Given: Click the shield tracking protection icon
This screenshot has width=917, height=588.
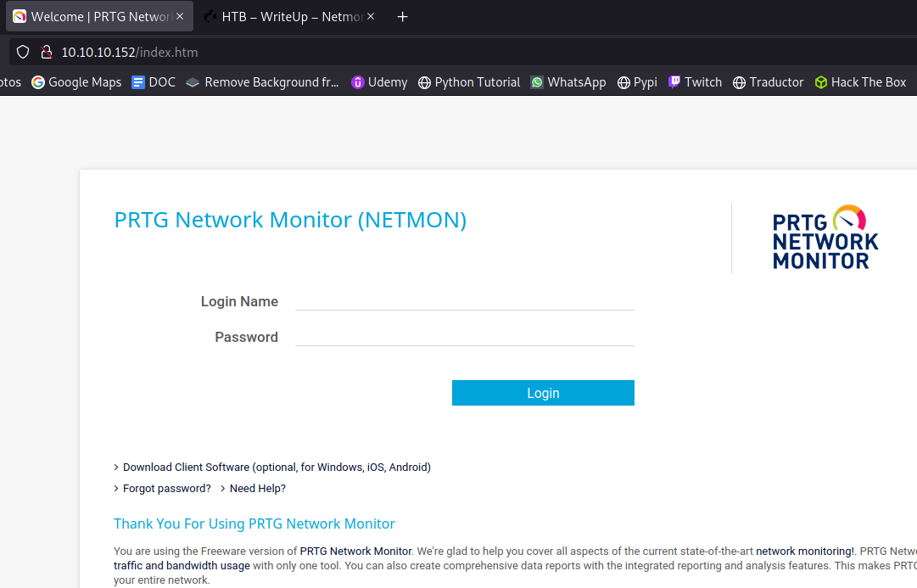Looking at the screenshot, I should 23,52.
